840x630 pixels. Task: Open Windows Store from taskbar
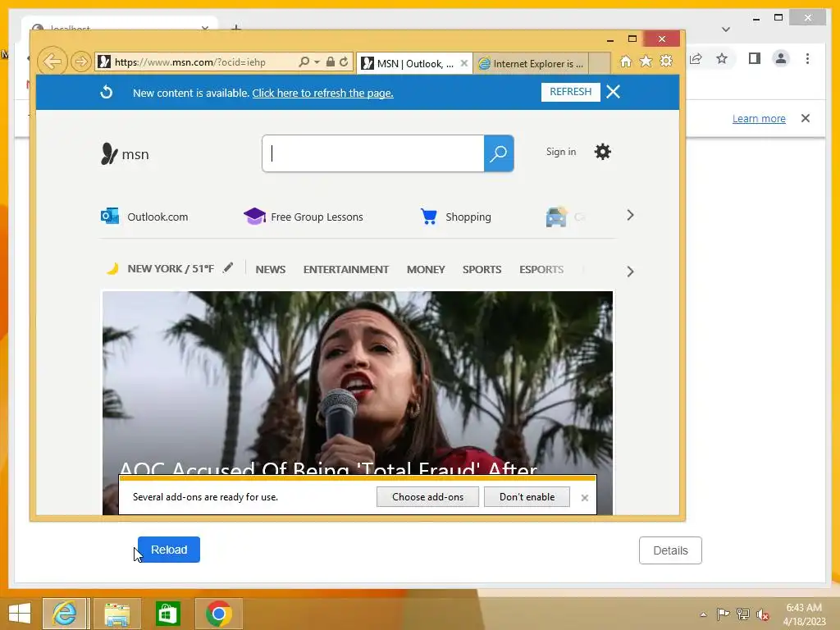[x=167, y=614]
